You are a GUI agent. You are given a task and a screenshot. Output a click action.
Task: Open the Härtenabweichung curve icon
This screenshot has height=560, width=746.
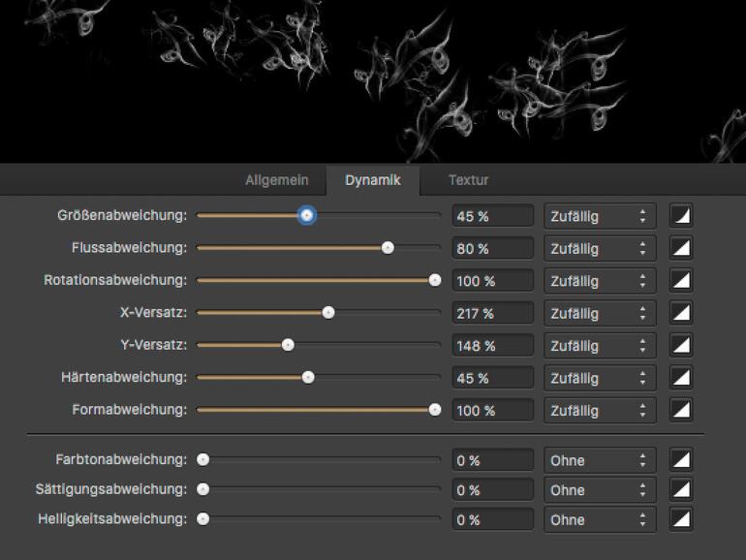click(681, 378)
